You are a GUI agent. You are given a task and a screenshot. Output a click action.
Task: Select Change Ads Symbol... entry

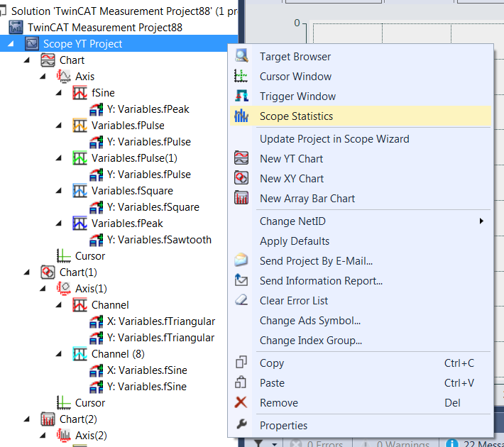361,321
